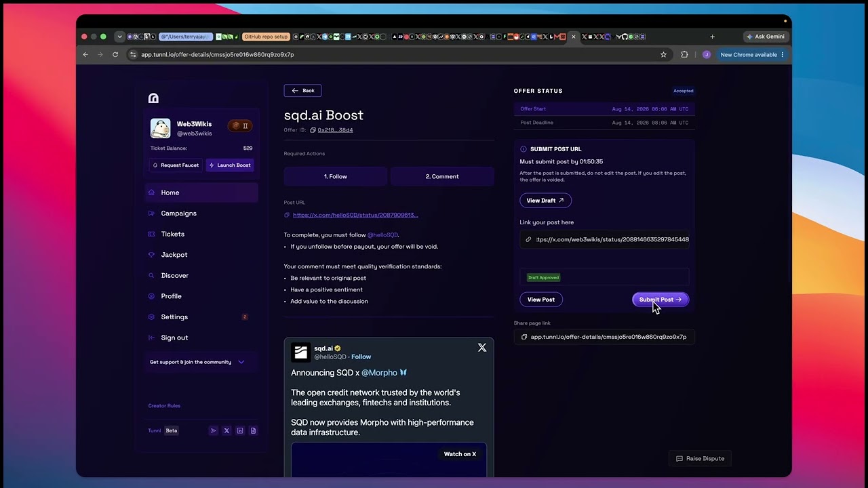Image resolution: width=868 pixels, height=488 pixels.
Task: Open the Chrome tab search dropdown
Action: 119,37
